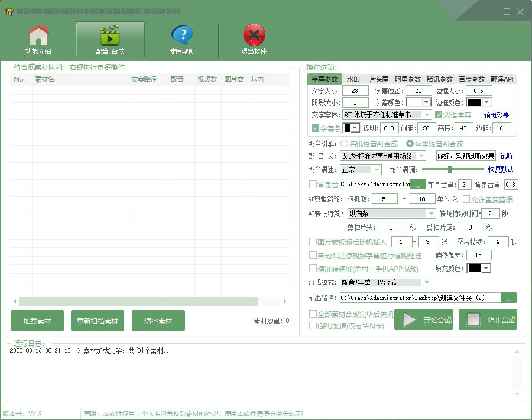Open the 翻译API tab
This screenshot has width=532, height=420.
tap(502, 79)
